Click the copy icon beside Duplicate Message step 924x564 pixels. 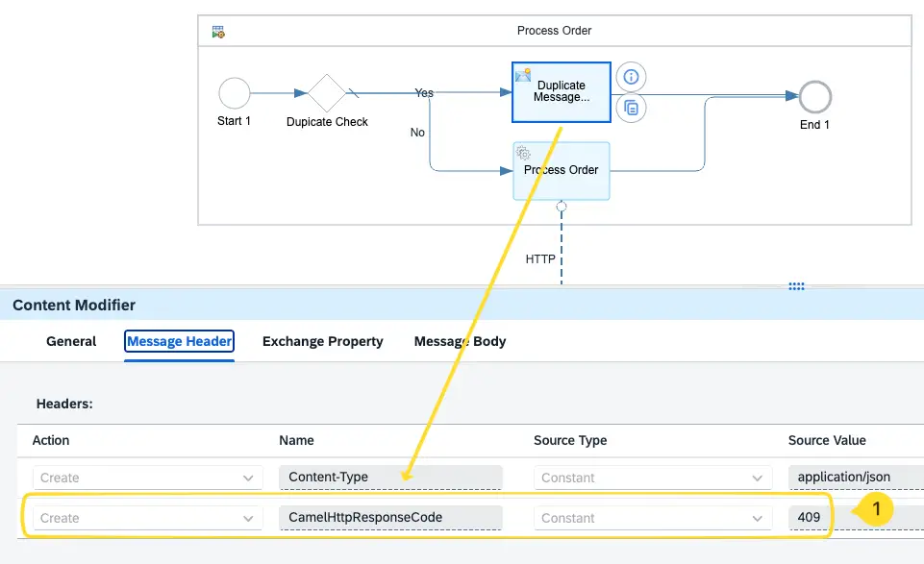(631, 108)
